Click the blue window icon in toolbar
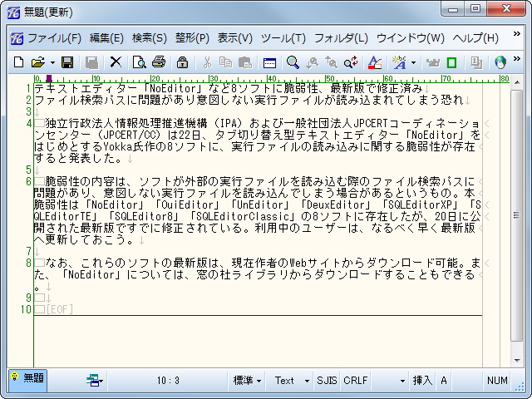 click(x=269, y=63)
